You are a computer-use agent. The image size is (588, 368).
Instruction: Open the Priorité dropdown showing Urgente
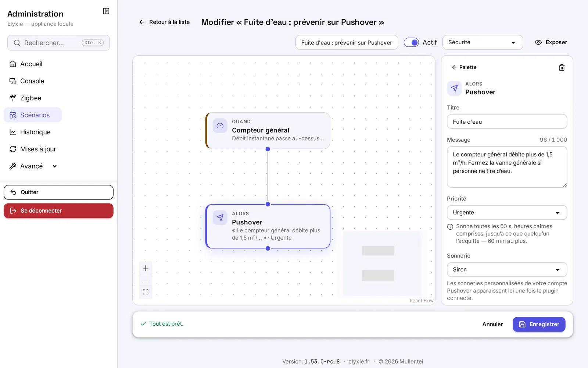(507, 212)
